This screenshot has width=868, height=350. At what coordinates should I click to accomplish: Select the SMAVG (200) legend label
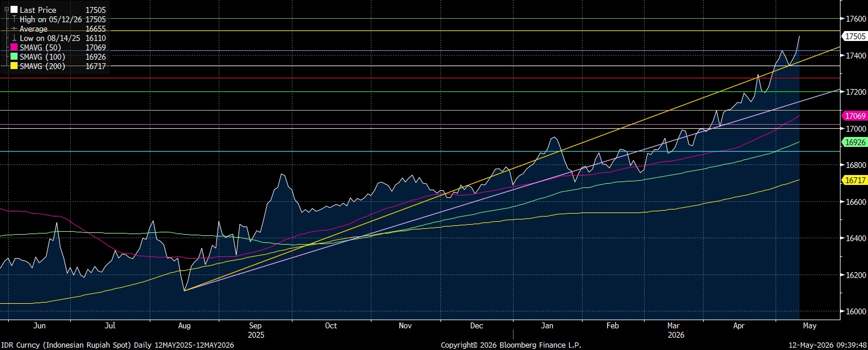[x=42, y=66]
